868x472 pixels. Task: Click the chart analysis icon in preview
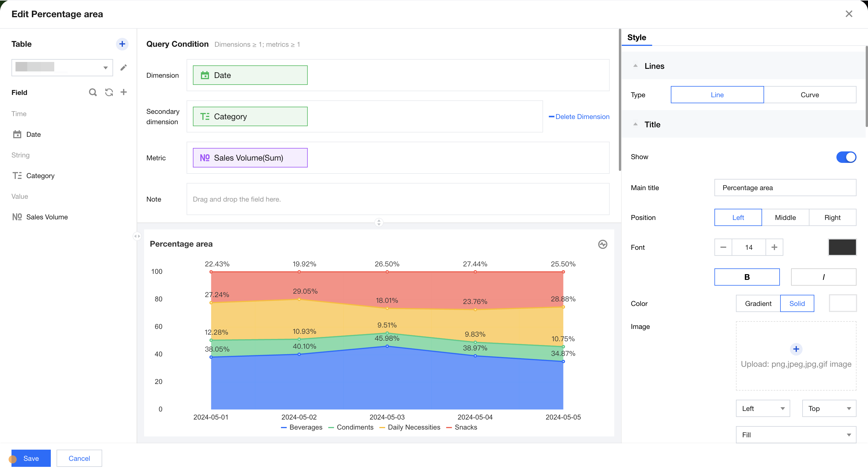(602, 244)
